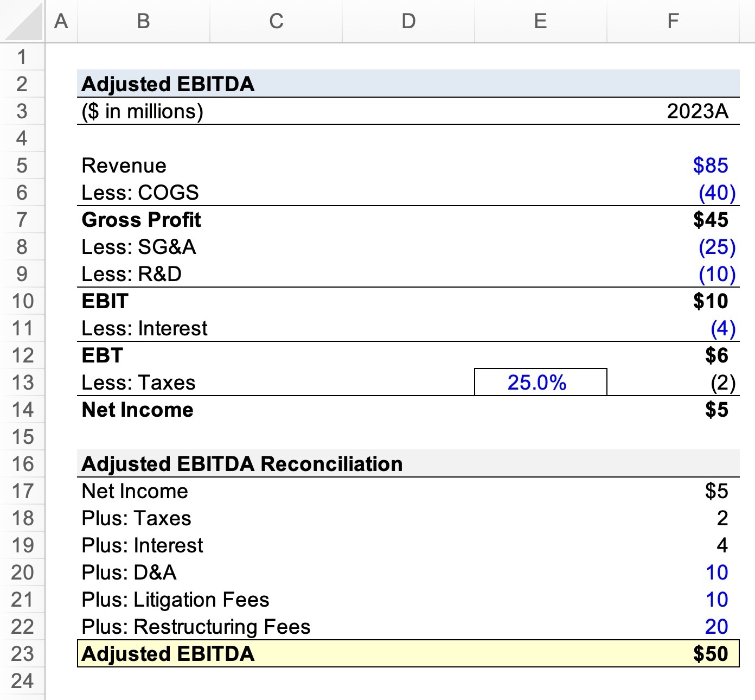Click the Adjusted EBITDA Reconciliation header

[x=242, y=464]
